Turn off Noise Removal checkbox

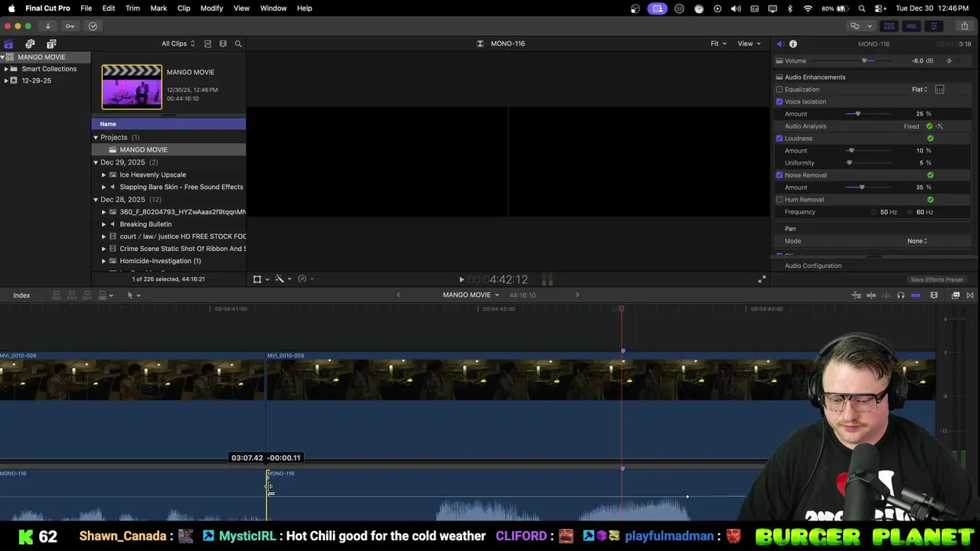pos(779,175)
